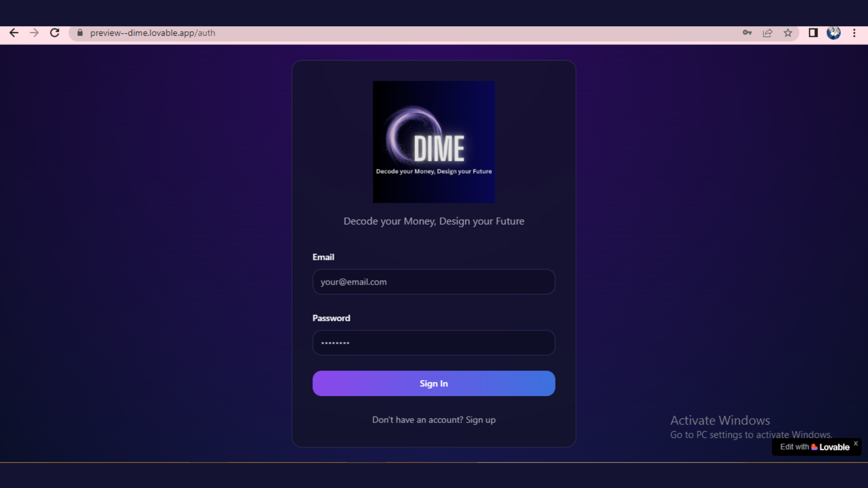Open the browser three-dot menu
The height and width of the screenshot is (488, 868).
click(x=854, y=33)
